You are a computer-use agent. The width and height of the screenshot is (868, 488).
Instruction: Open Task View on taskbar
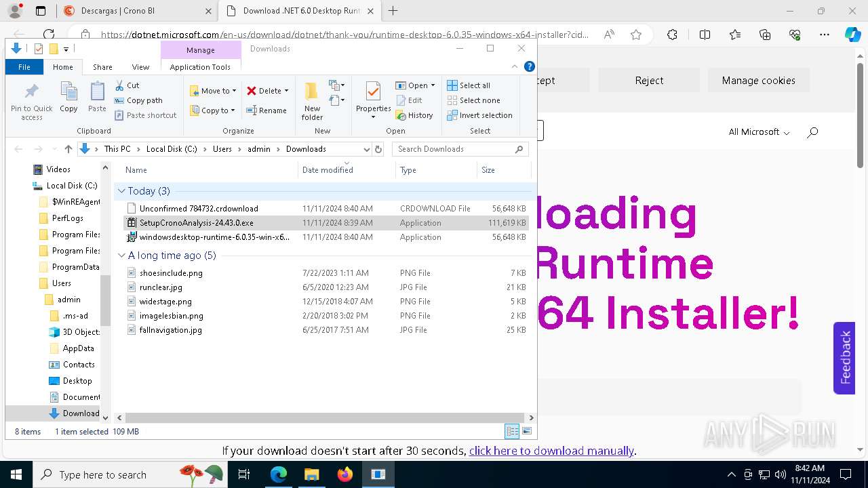244,474
